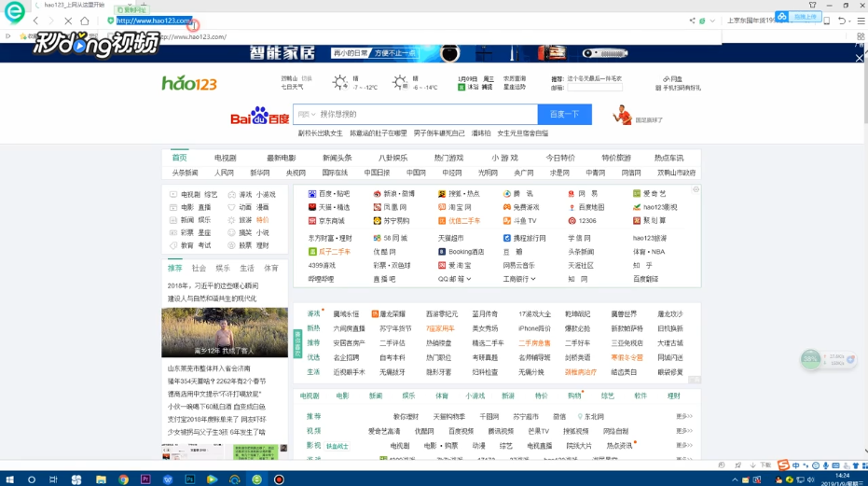Go to browser home page icon
This screenshot has height=486, width=868.
coord(85,21)
